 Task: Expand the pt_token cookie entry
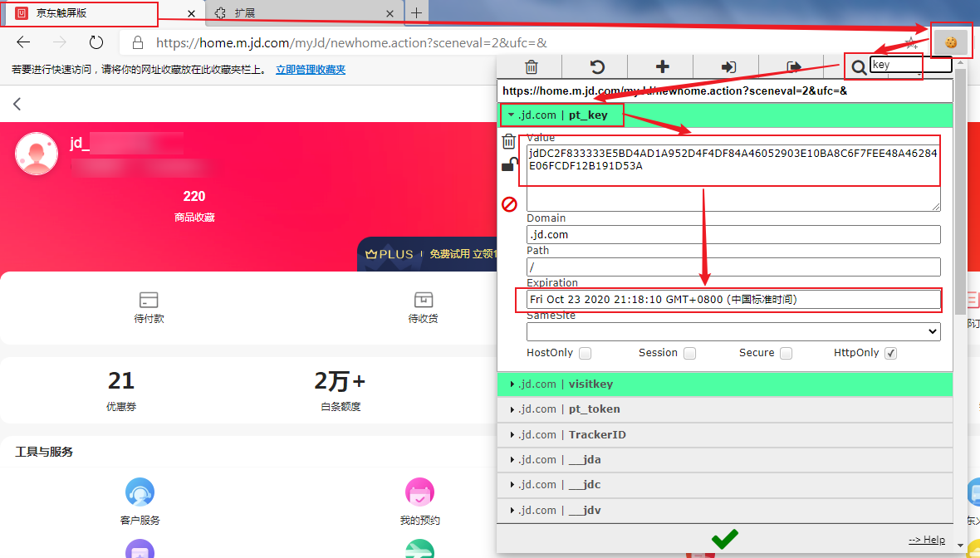[x=594, y=409]
